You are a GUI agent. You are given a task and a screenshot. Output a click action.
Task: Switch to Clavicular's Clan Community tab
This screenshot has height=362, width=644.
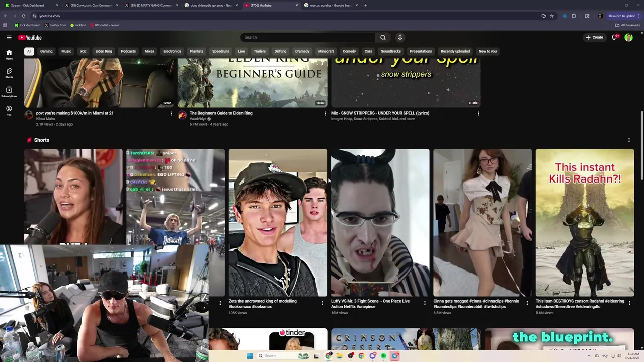click(x=91, y=5)
